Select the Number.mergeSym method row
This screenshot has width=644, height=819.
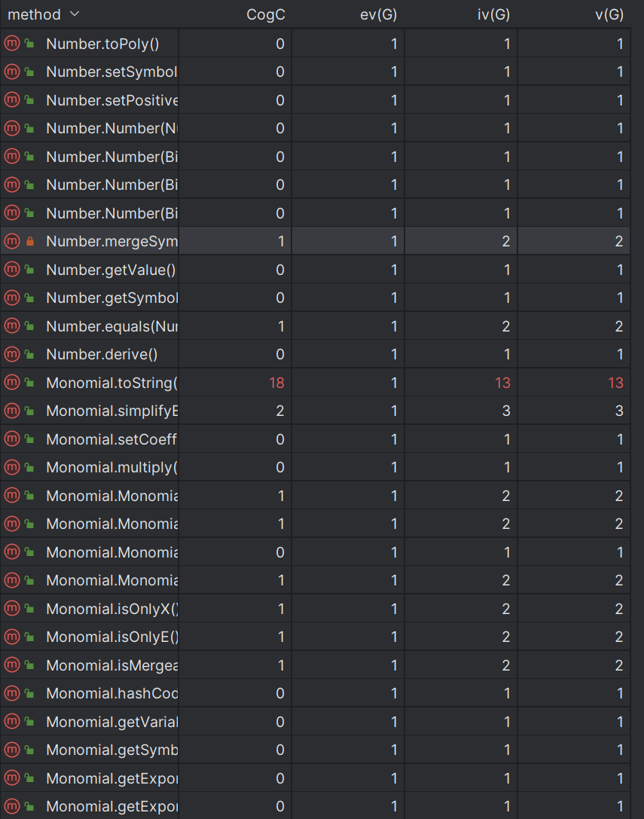tap(315, 241)
